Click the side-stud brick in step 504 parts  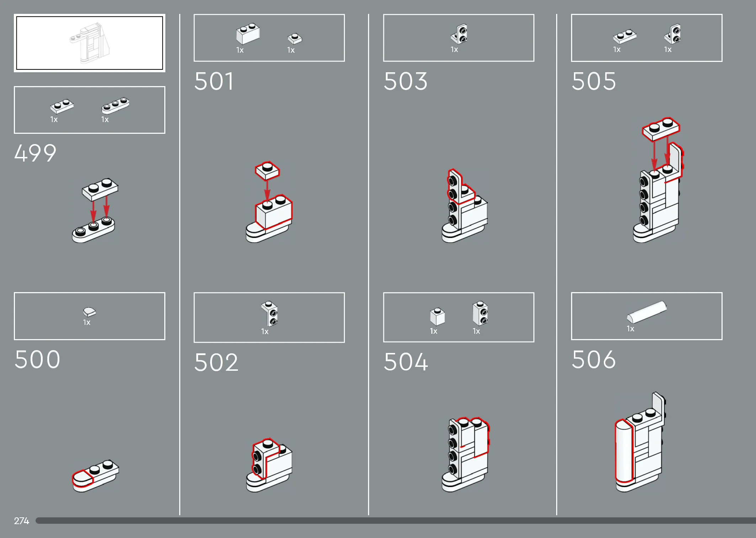coord(480,313)
